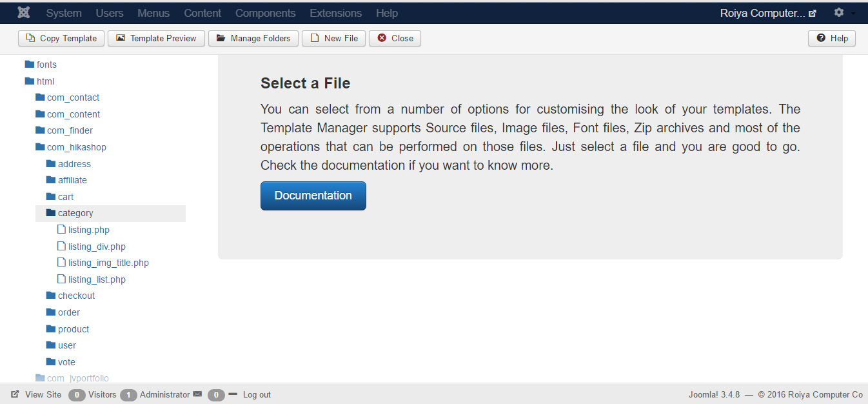
Task: Click the Help question mark button
Action: point(832,39)
